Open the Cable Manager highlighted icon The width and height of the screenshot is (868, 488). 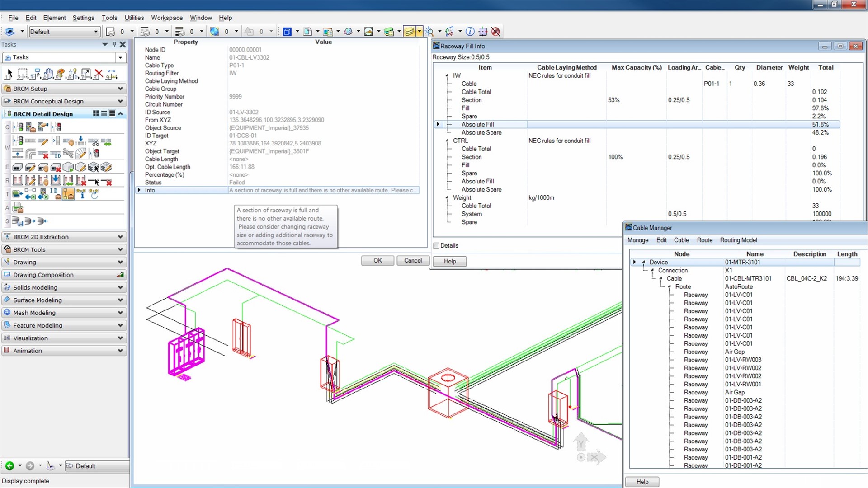[x=68, y=194]
